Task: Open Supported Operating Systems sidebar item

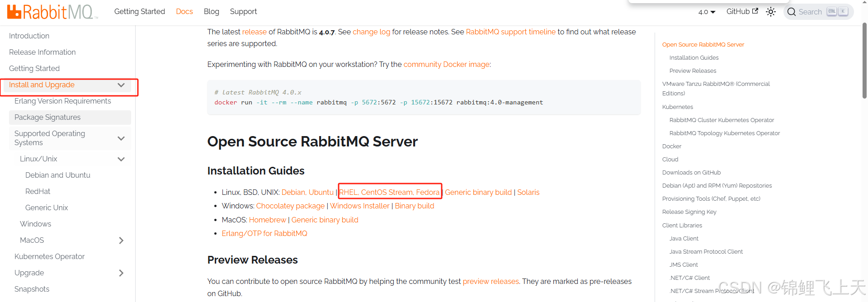Action: pos(50,138)
